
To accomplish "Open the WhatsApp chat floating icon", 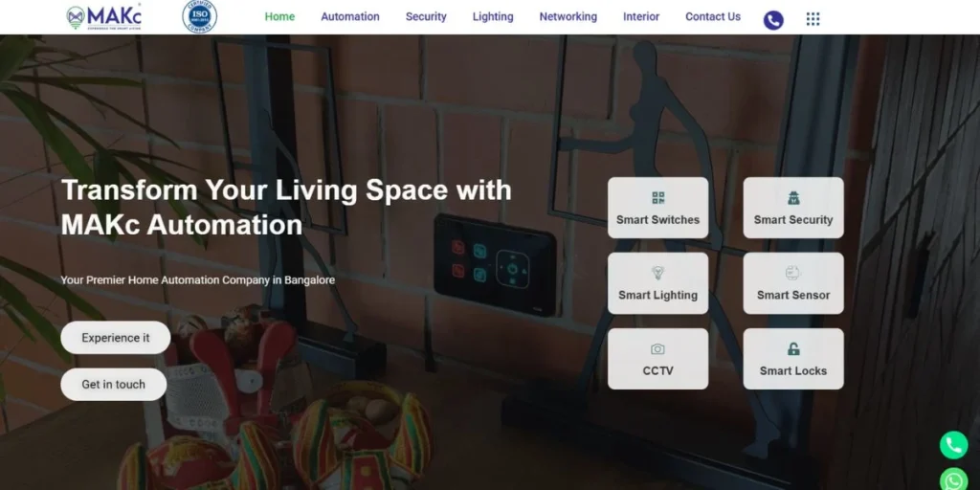I will [954, 479].
